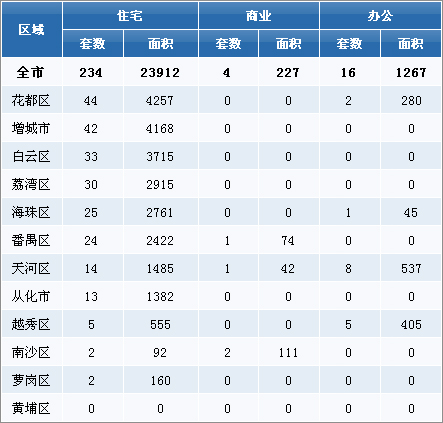Click the 花都区 row label
The width and height of the screenshot is (443, 423).
(x=31, y=100)
